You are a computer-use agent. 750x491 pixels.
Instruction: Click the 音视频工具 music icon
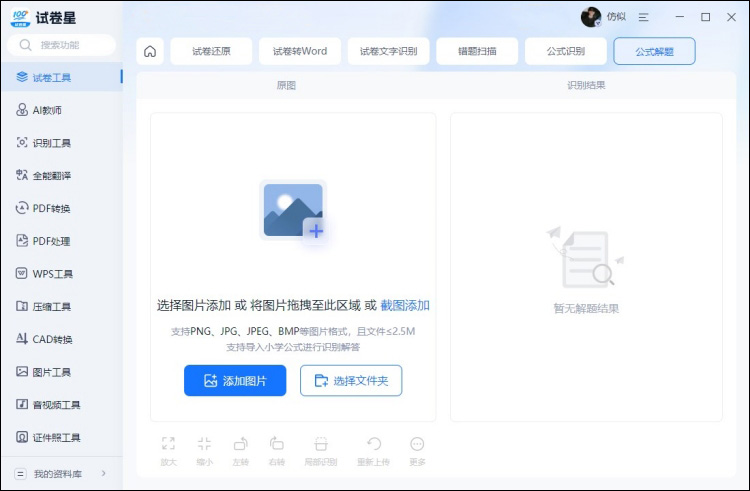(22, 404)
